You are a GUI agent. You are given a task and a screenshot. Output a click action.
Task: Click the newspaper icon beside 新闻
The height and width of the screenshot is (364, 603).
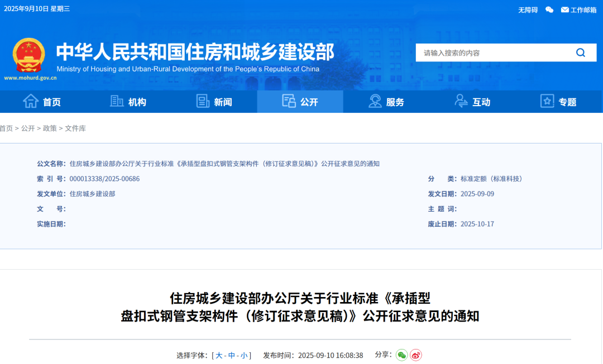click(x=203, y=101)
